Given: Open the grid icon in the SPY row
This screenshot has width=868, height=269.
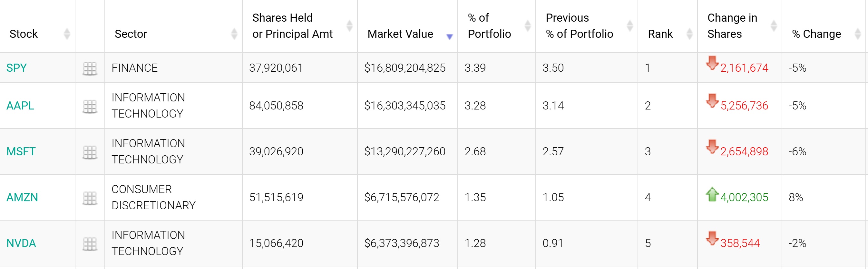Looking at the screenshot, I should point(90,68).
